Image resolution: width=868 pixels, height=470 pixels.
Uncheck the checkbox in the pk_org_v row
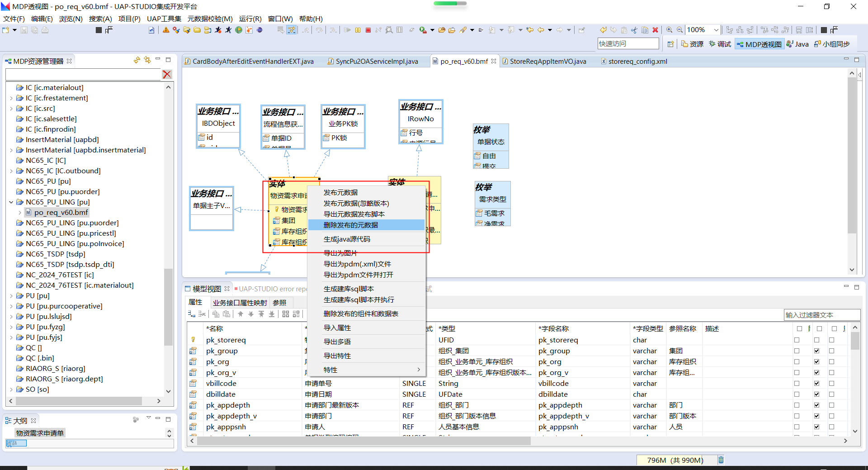click(816, 372)
